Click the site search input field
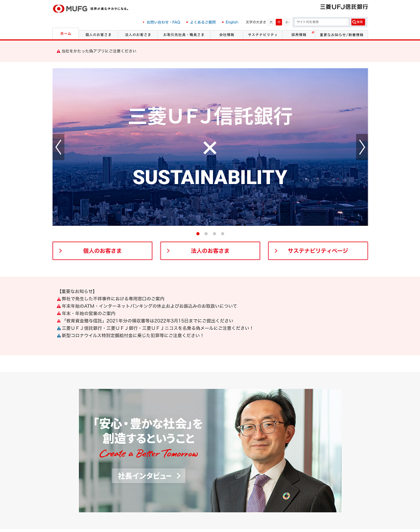Image resolution: width=420 pixels, height=532 pixels. [322, 22]
